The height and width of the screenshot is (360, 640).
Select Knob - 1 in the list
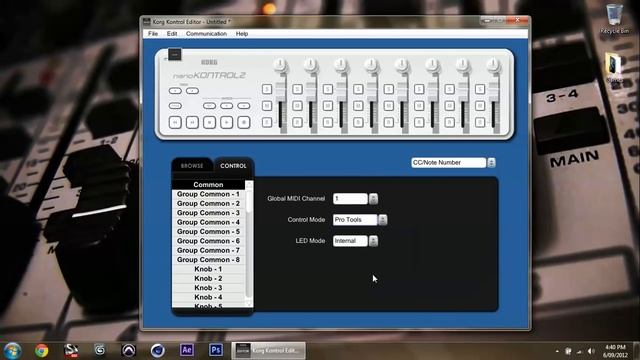point(208,269)
